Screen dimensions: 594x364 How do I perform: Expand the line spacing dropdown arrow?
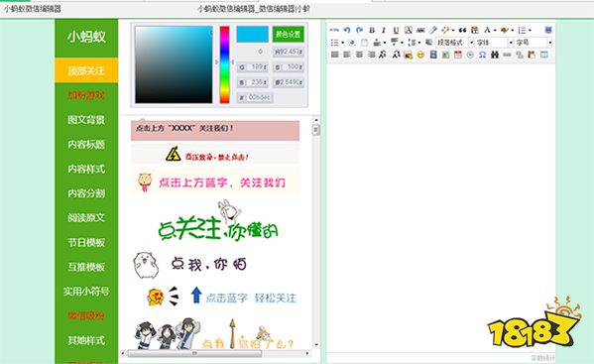[419, 43]
